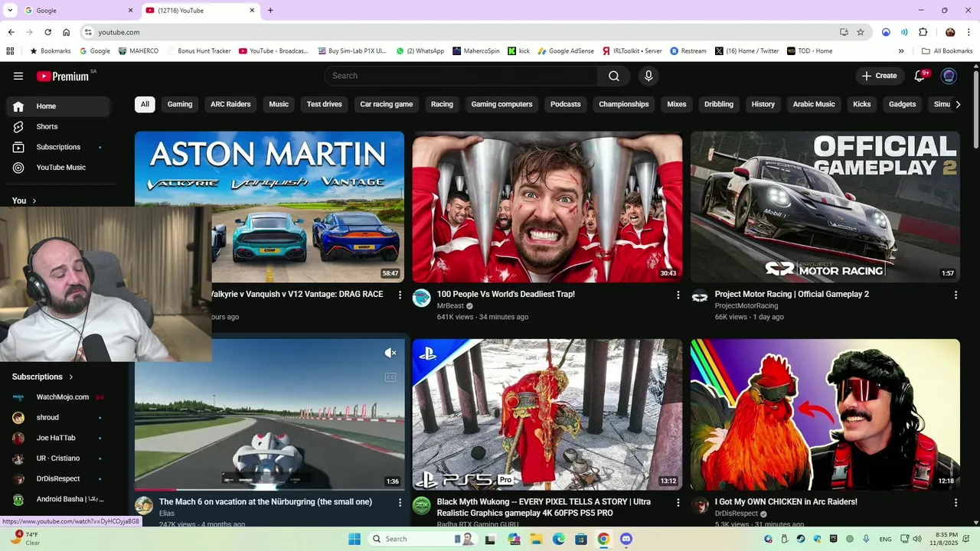
Task: Play the Black Myth Wukong PS5 thumbnail
Action: 547,414
